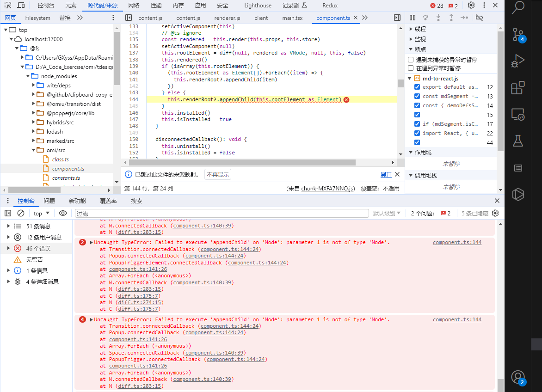Close the component.ts editor tab
The height and width of the screenshot is (392, 542).
click(x=356, y=18)
